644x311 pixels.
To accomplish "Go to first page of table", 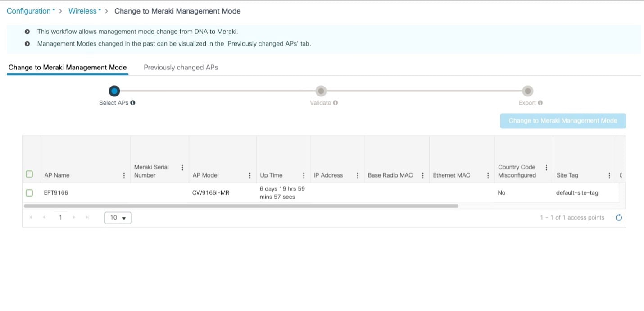I will point(31,218).
